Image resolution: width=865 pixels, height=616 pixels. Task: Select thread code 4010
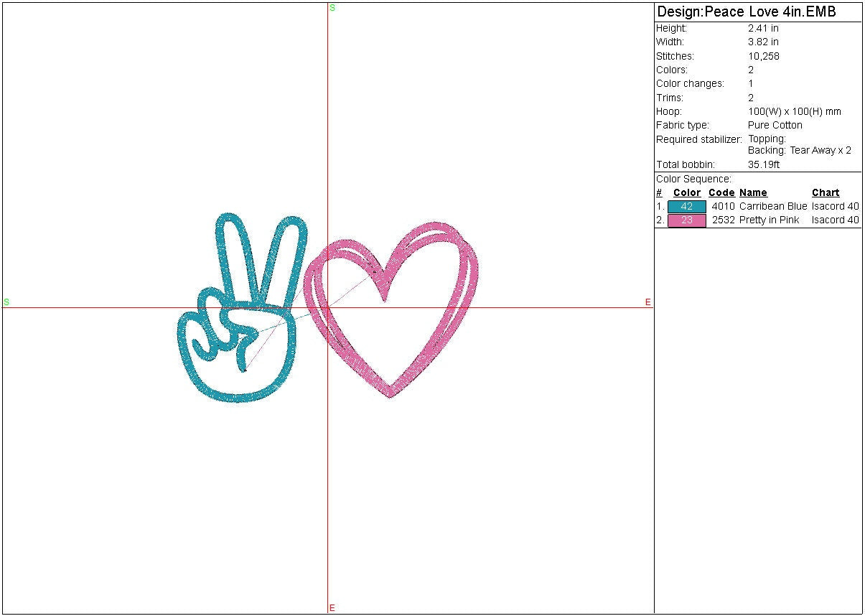(x=723, y=206)
